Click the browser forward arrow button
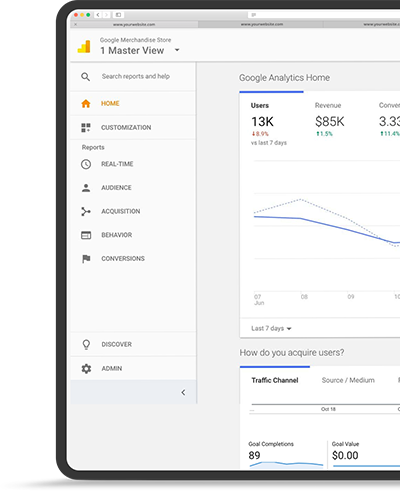The width and height of the screenshot is (400, 491). (x=106, y=15)
